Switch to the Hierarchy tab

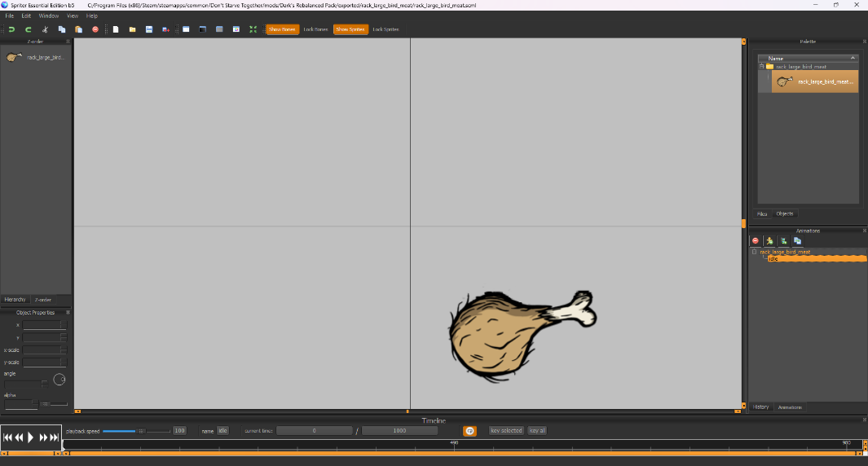pos(15,300)
